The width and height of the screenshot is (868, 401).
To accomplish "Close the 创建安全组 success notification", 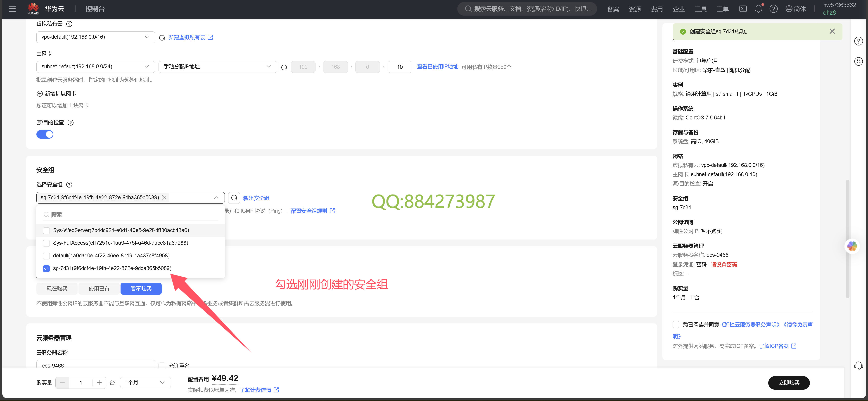I will coord(832,31).
